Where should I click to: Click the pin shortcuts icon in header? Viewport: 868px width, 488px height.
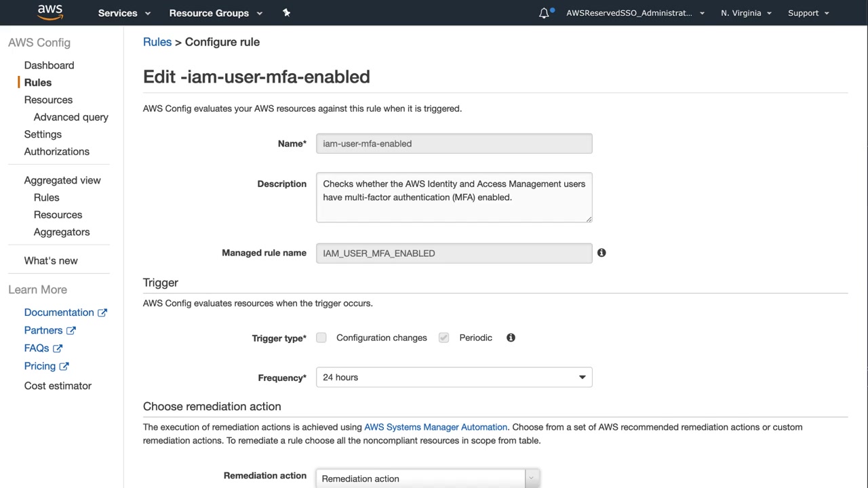click(x=286, y=13)
